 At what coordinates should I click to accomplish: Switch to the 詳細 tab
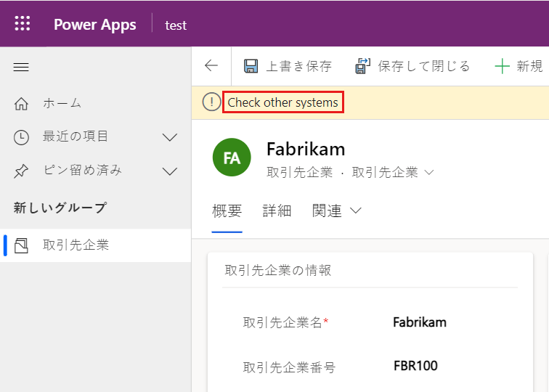pos(277,211)
